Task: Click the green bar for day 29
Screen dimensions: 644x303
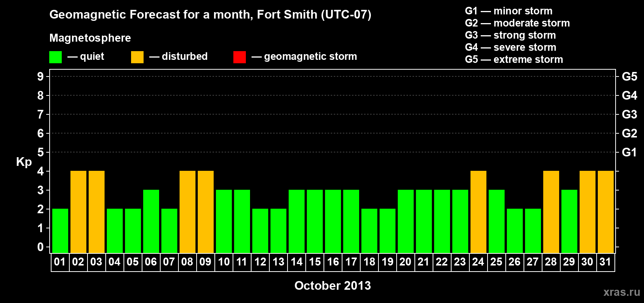Action: tap(569, 222)
